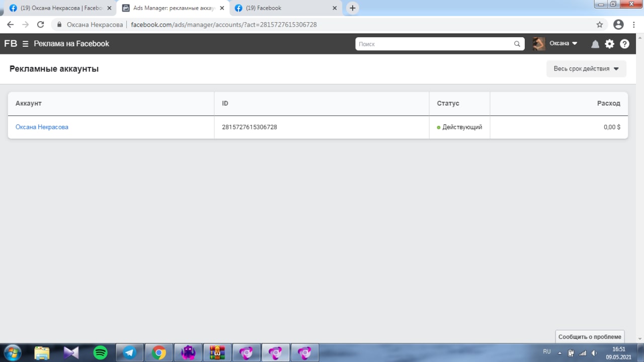Click the FB logo in header
644x362 pixels.
click(x=11, y=44)
